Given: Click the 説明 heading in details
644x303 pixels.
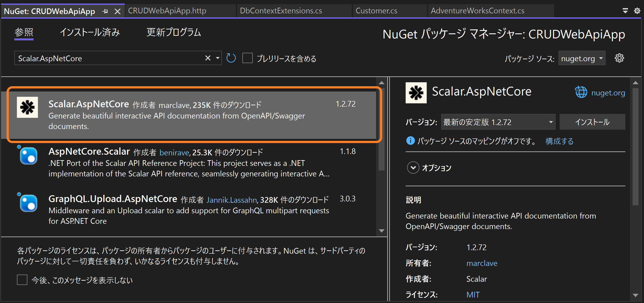Looking at the screenshot, I should (414, 200).
